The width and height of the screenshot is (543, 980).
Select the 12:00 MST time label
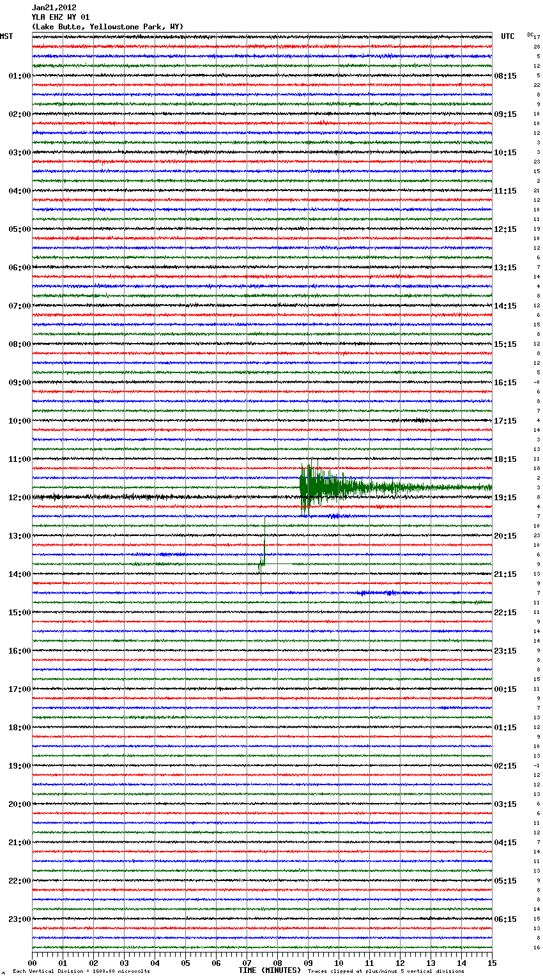[20, 498]
